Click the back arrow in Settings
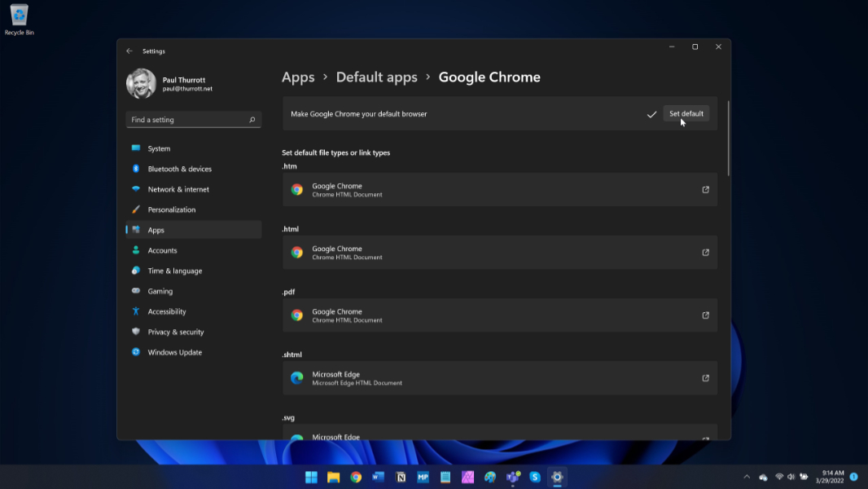 [129, 51]
